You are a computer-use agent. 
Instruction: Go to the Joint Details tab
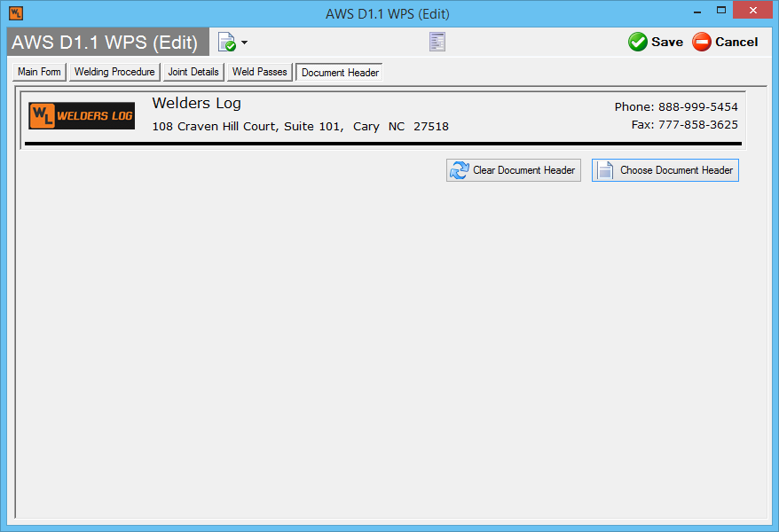pyautogui.click(x=193, y=72)
